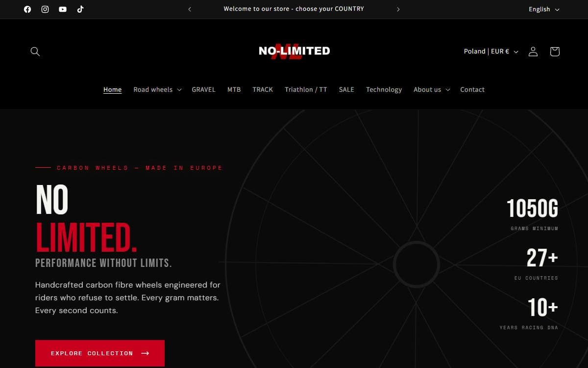The height and width of the screenshot is (368, 588).
Task: Open the shopping cart icon
Action: pyautogui.click(x=555, y=52)
